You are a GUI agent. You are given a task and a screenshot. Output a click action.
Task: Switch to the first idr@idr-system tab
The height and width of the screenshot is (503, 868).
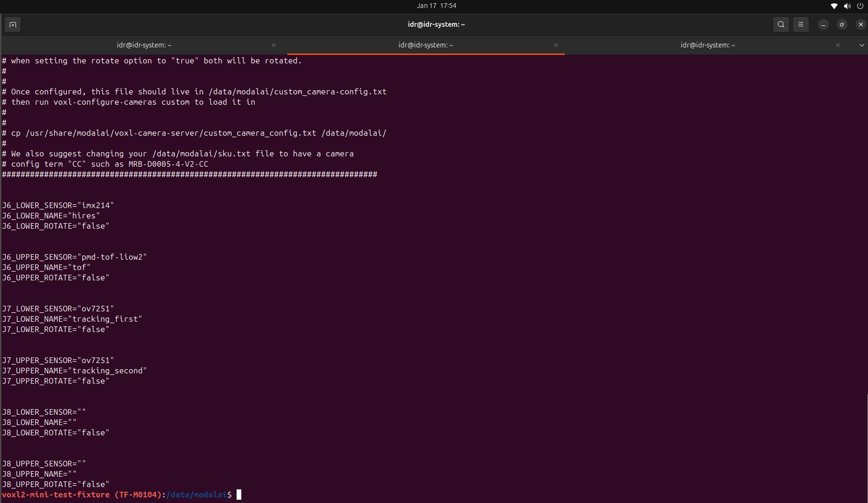pos(144,45)
